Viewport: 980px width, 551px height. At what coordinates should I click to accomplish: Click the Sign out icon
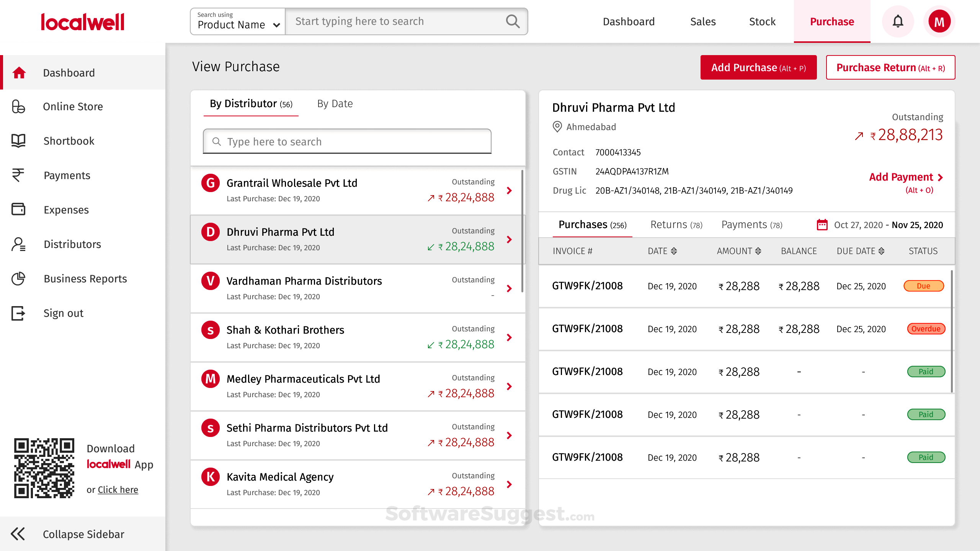tap(19, 313)
